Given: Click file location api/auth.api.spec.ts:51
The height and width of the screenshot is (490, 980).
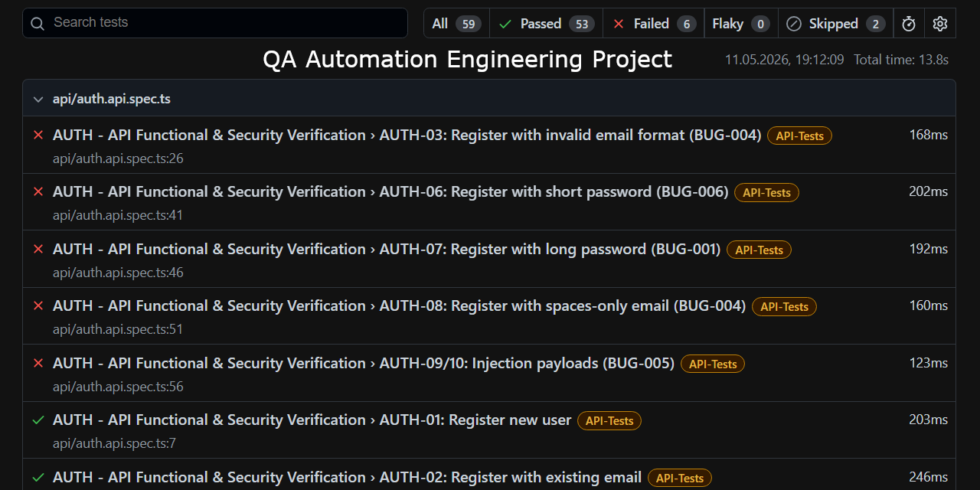Looking at the screenshot, I should click(118, 329).
